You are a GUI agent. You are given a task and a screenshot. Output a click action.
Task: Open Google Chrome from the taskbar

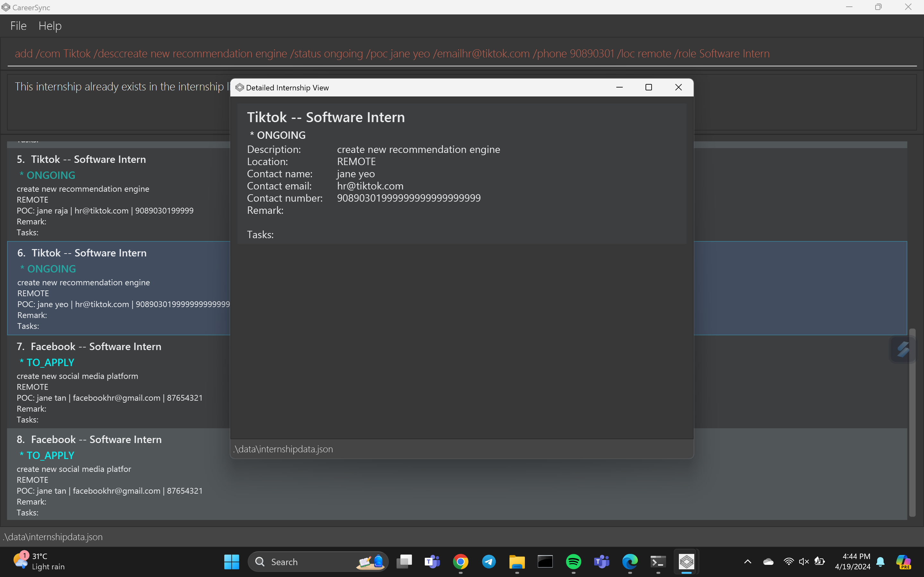pos(460,562)
